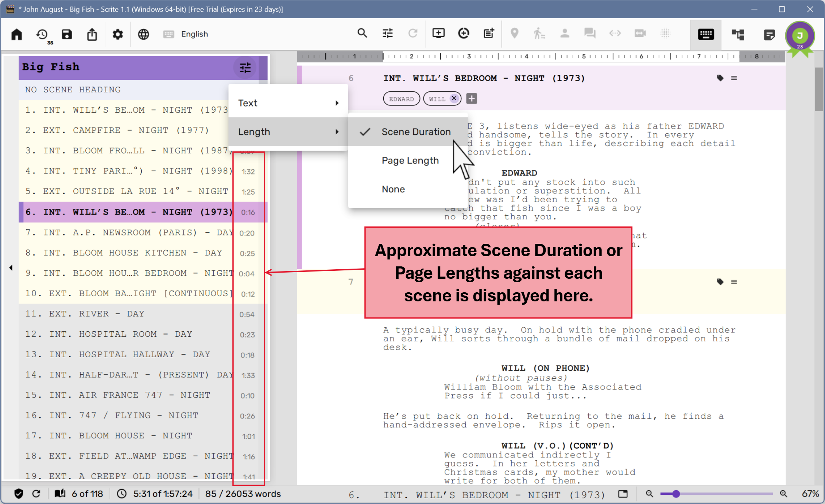Choose None in Length submenu
The height and width of the screenshot is (504, 825).
pyautogui.click(x=408, y=189)
